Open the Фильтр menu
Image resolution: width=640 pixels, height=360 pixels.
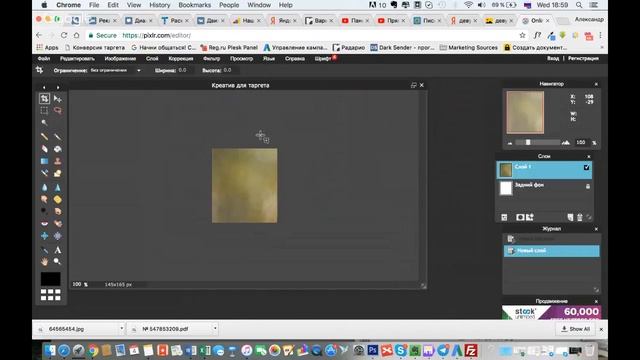pos(211,58)
